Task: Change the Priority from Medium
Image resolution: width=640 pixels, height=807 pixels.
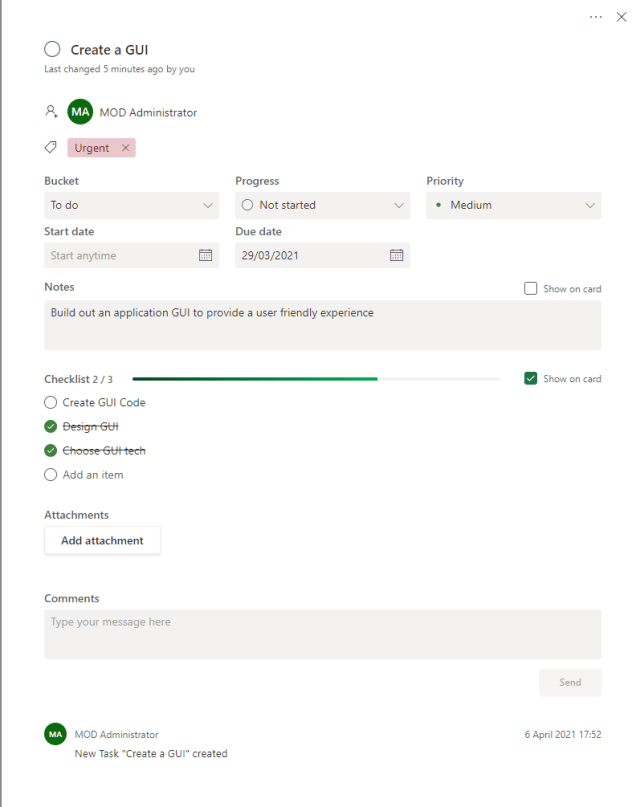Action: pyautogui.click(x=513, y=205)
